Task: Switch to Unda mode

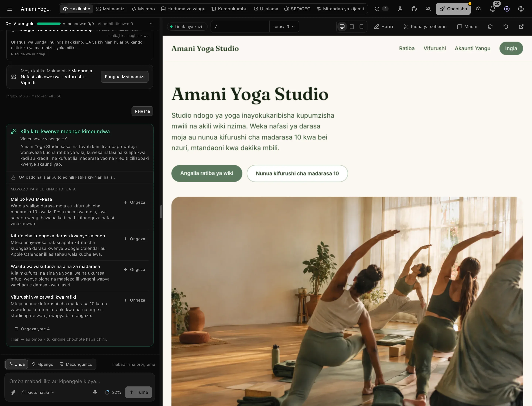Action: [x=17, y=364]
